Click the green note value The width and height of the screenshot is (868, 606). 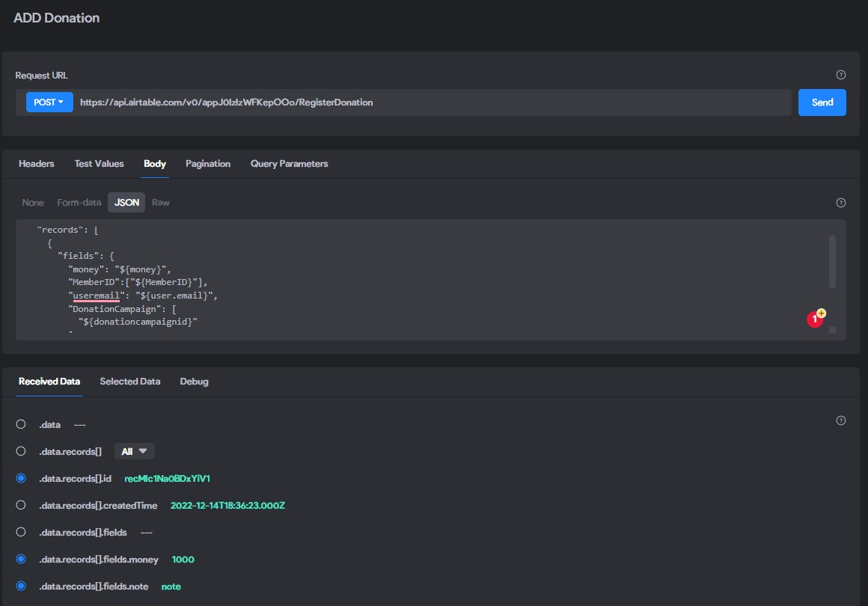[x=171, y=586]
